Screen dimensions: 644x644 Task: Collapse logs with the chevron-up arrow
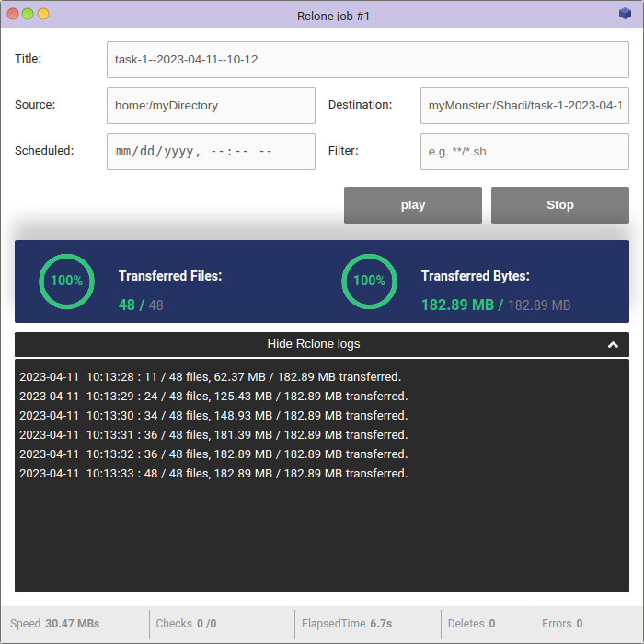click(x=613, y=345)
